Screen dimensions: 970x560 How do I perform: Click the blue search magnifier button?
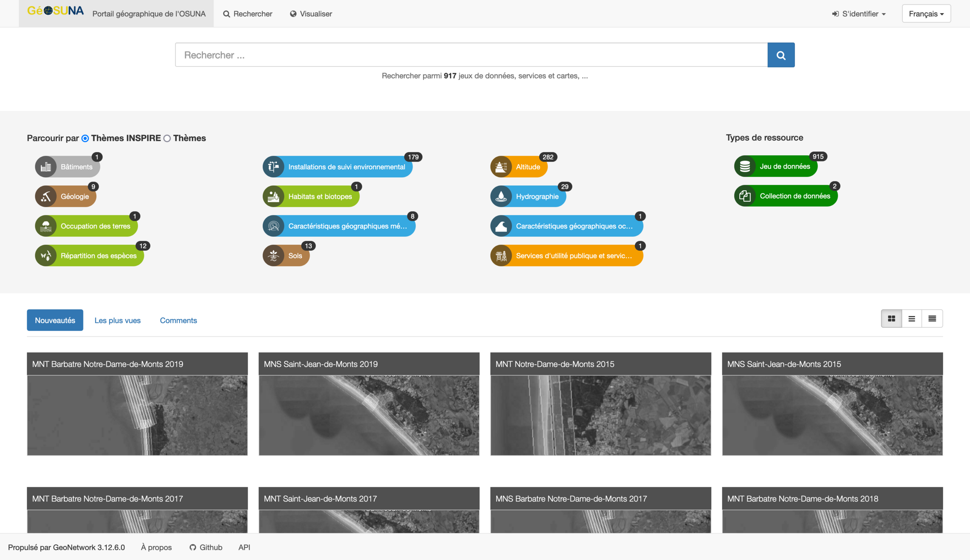[781, 55]
